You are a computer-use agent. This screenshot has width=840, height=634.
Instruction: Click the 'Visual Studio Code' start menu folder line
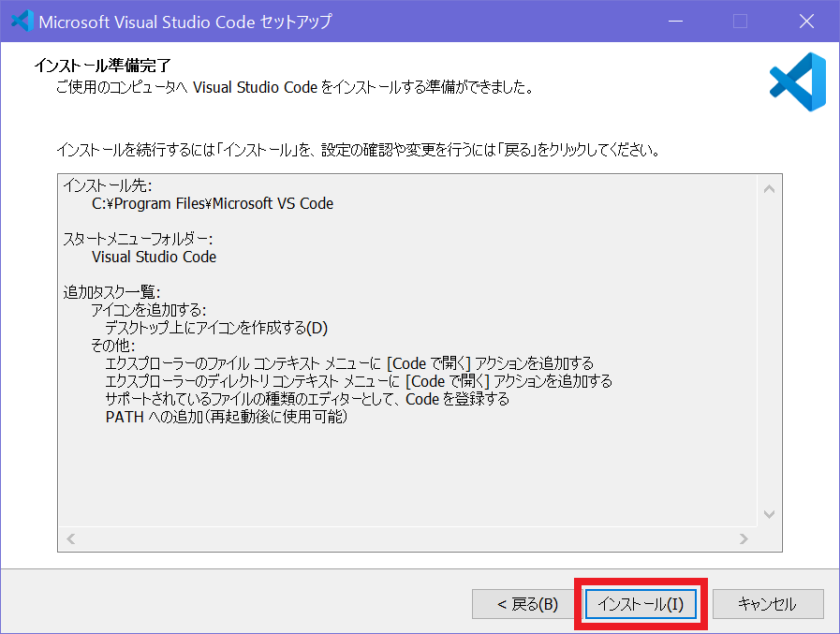click(154, 257)
